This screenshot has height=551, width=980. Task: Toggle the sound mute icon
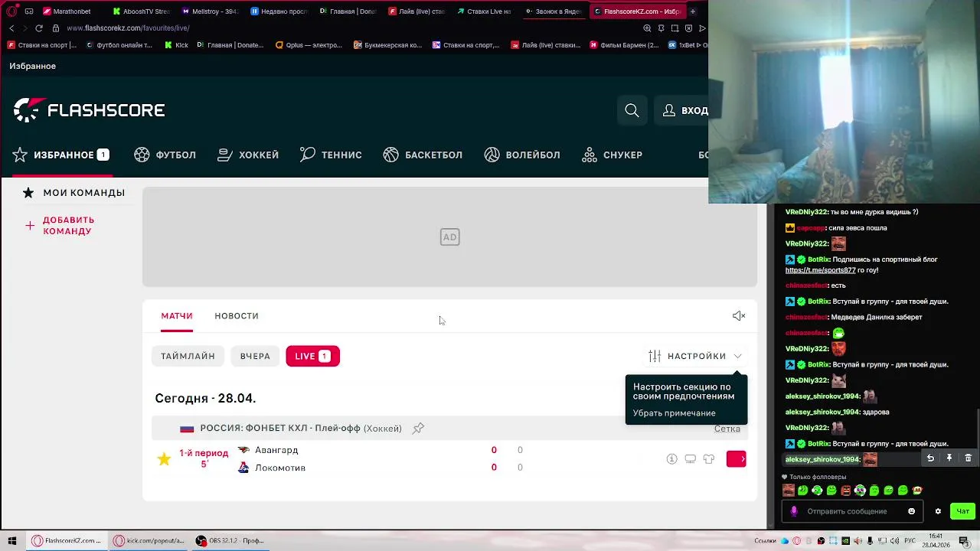(x=739, y=316)
